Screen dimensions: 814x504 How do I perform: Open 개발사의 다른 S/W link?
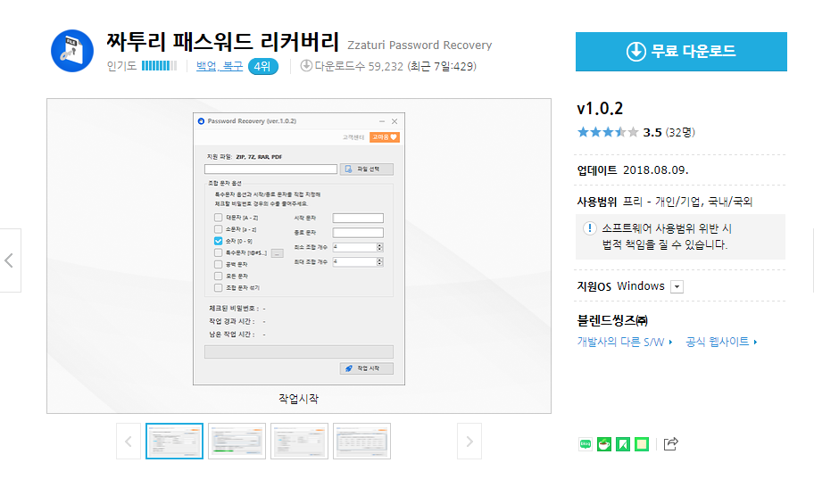coord(625,342)
